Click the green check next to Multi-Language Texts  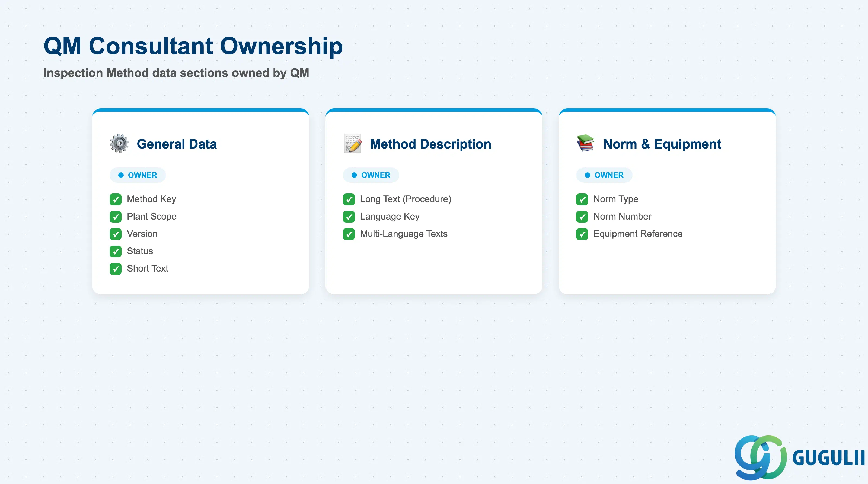click(349, 234)
